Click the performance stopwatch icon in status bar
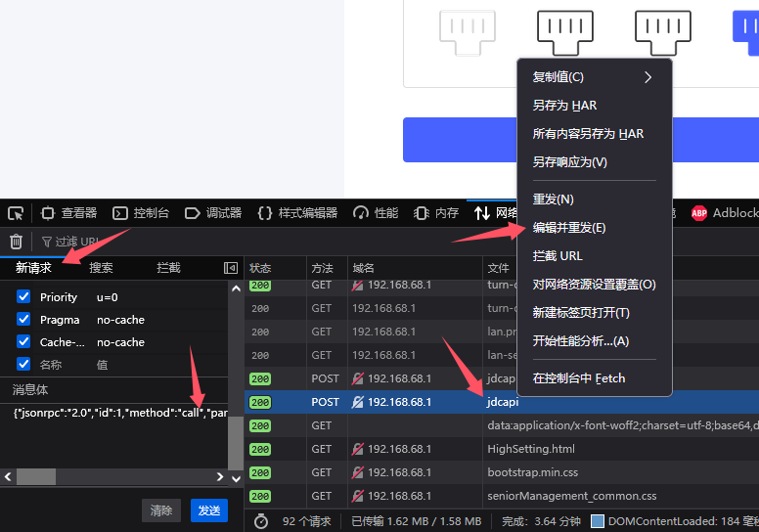759x532 pixels. click(261, 521)
